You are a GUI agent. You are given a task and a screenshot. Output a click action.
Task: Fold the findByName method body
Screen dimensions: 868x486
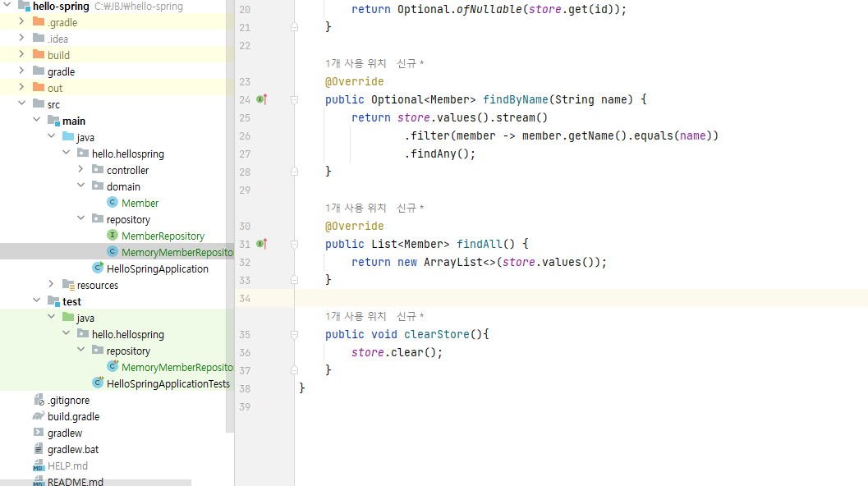(x=295, y=100)
